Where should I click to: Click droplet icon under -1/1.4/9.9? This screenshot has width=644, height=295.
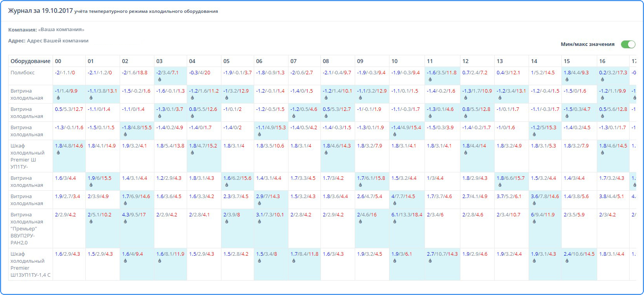pos(58,98)
